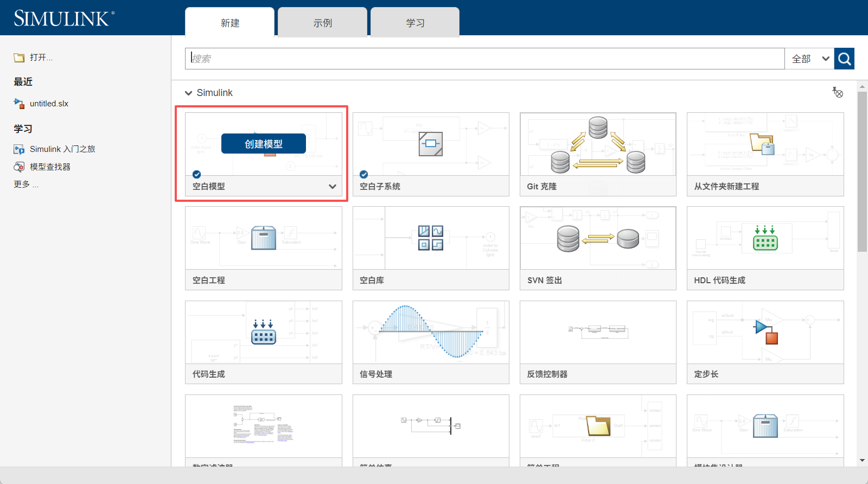Select the HDL 代码生成 template icon
868x484 pixels.
coord(765,238)
